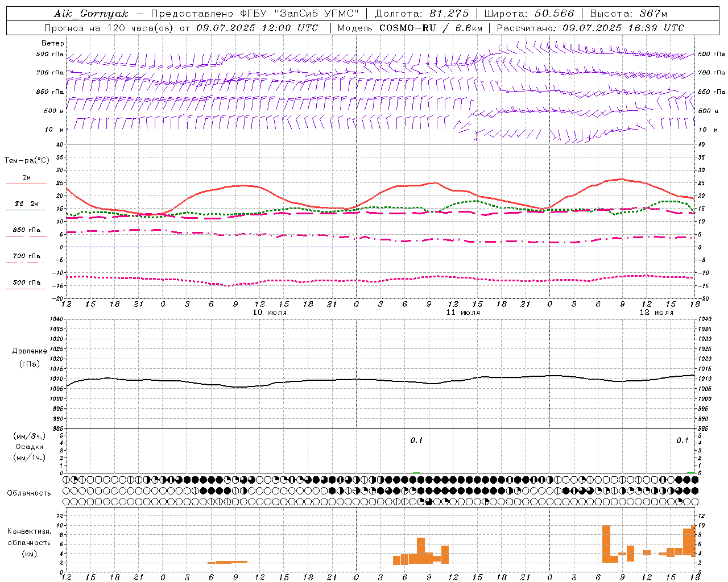Click the solid line sample under the '2м' legend
Viewport: 728px width, 582px height.
tap(26, 184)
